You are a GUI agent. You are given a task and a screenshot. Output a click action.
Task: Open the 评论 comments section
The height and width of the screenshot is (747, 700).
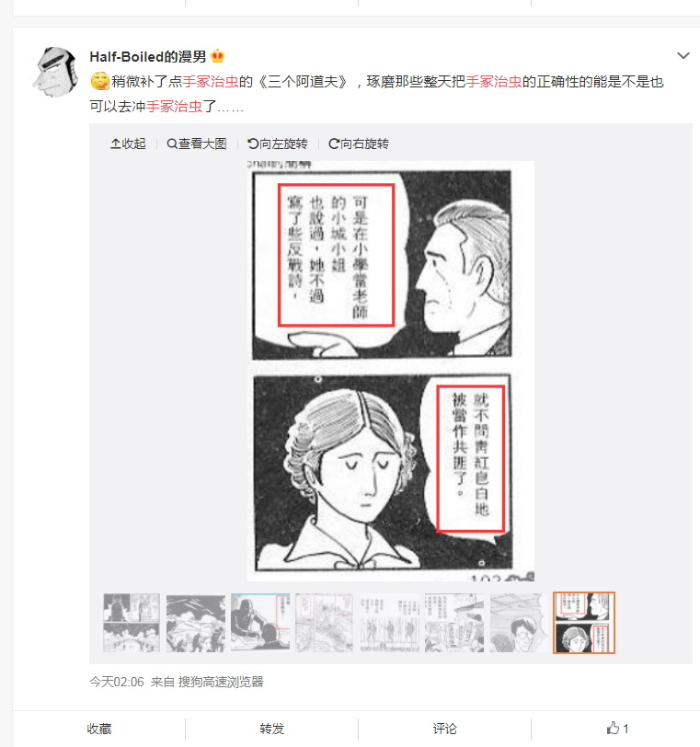tap(445, 729)
